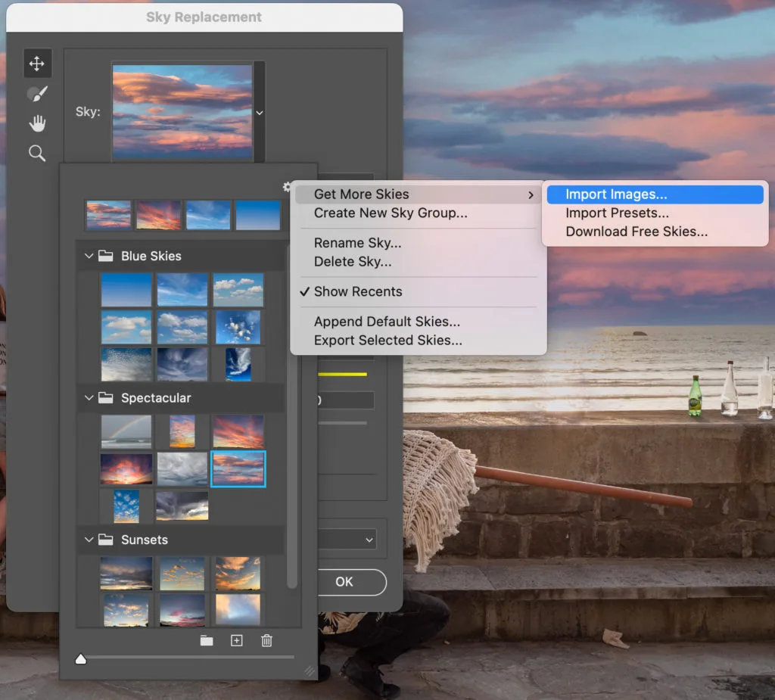The height and width of the screenshot is (700, 775).
Task: Collapse the Spectacular group
Action: (89, 398)
